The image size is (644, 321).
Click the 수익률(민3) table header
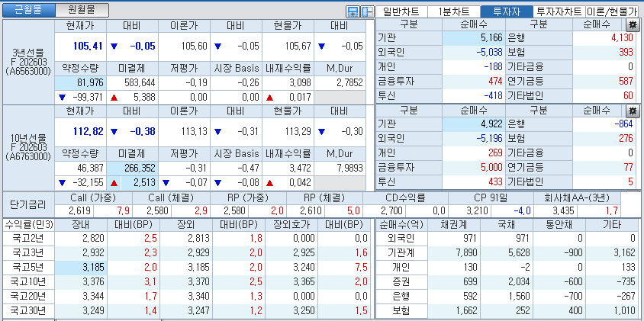28,225
